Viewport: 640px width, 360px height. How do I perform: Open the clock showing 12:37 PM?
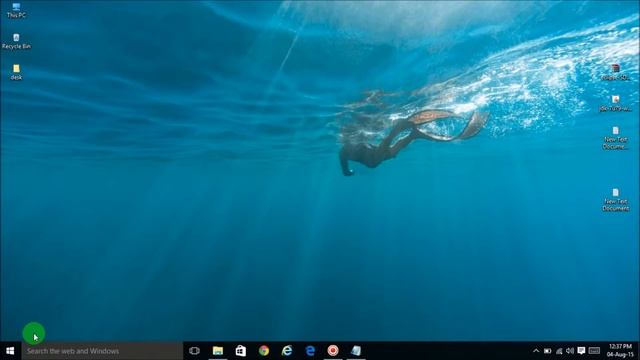[x=620, y=351]
